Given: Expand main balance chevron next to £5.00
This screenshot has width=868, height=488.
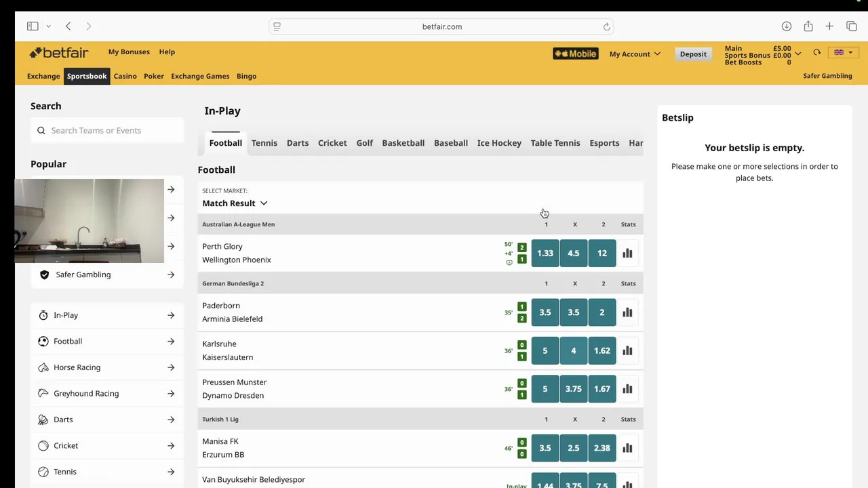Looking at the screenshot, I should [798, 53].
